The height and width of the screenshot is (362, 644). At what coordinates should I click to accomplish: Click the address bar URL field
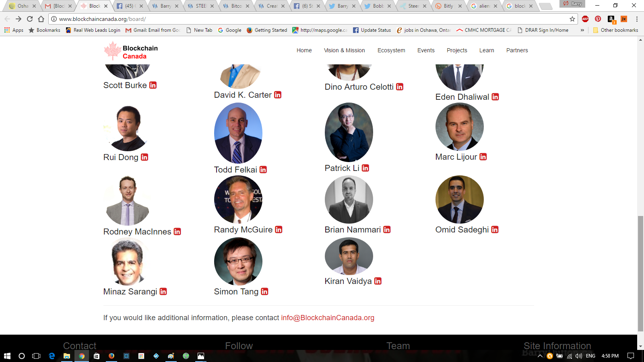[310, 19]
